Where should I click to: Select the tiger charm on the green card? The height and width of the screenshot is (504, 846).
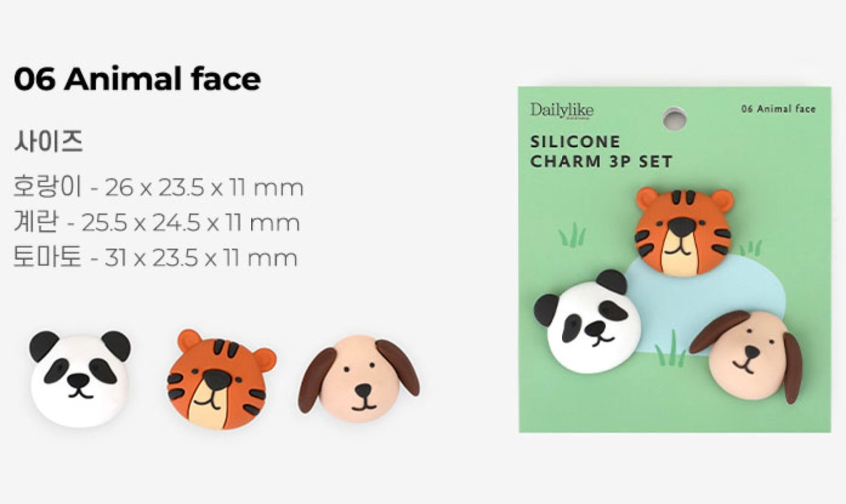pos(684,232)
